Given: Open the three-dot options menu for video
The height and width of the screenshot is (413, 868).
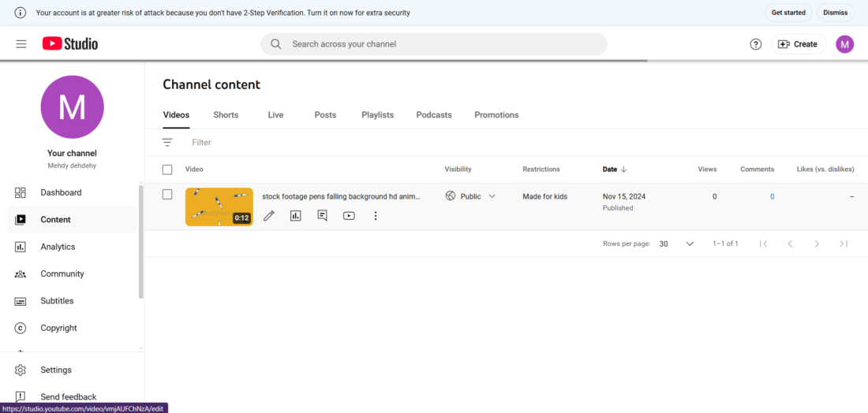Looking at the screenshot, I should 376,216.
